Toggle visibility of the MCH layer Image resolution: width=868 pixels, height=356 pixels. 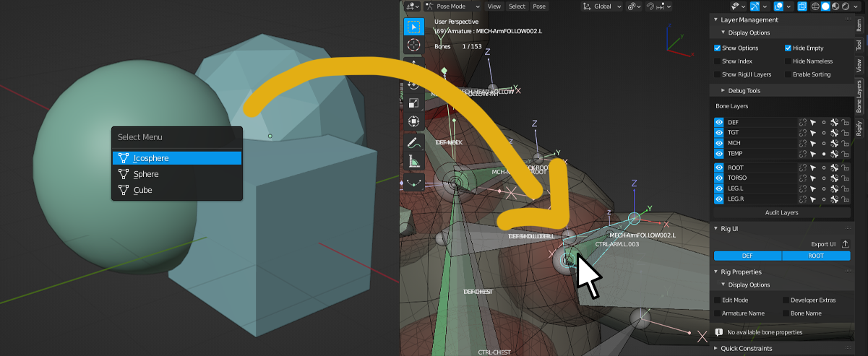coord(719,143)
